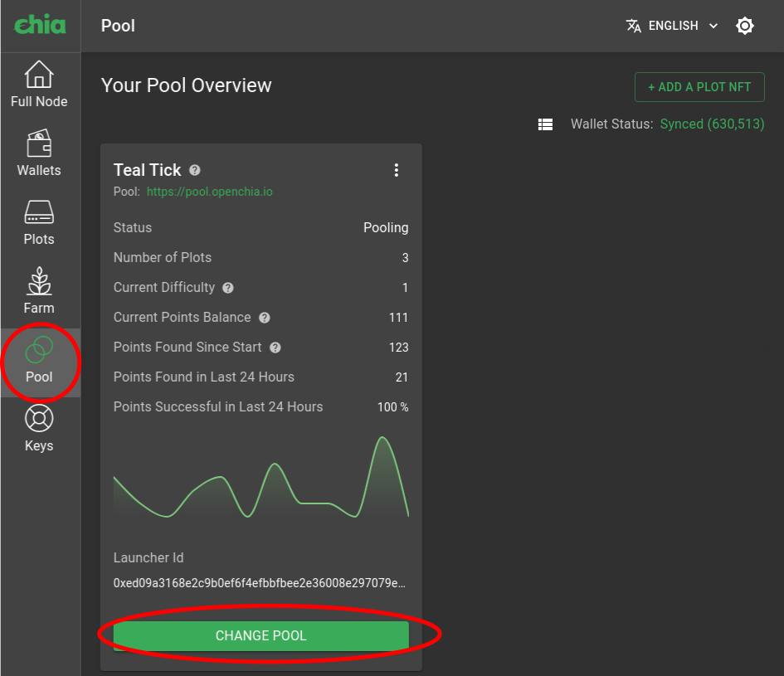Add a Plot NFT
The height and width of the screenshot is (676, 784).
[699, 87]
